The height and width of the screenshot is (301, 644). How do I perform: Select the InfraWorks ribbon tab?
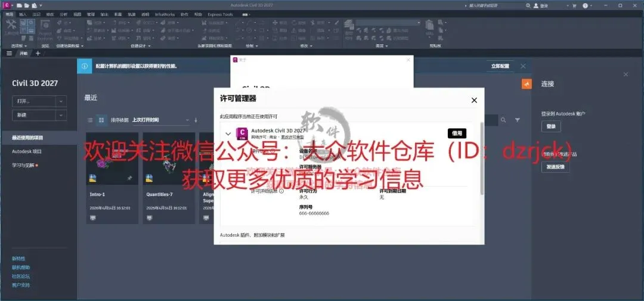coord(165,14)
